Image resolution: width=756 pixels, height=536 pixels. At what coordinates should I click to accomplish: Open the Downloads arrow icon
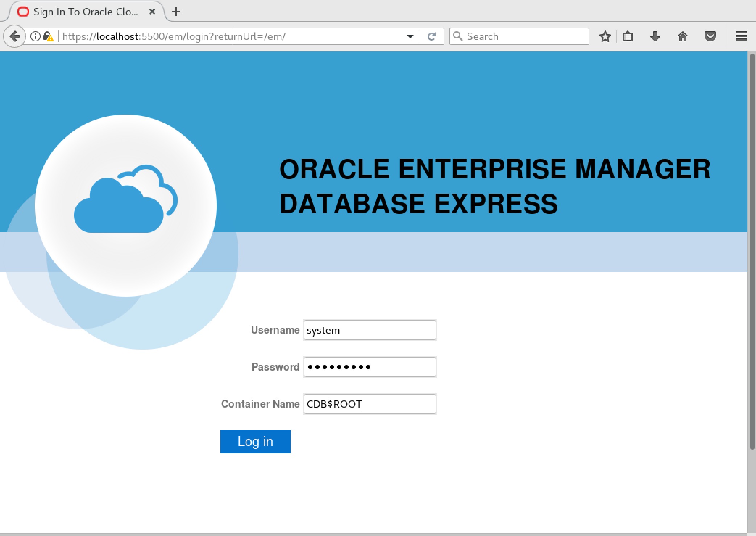point(655,36)
